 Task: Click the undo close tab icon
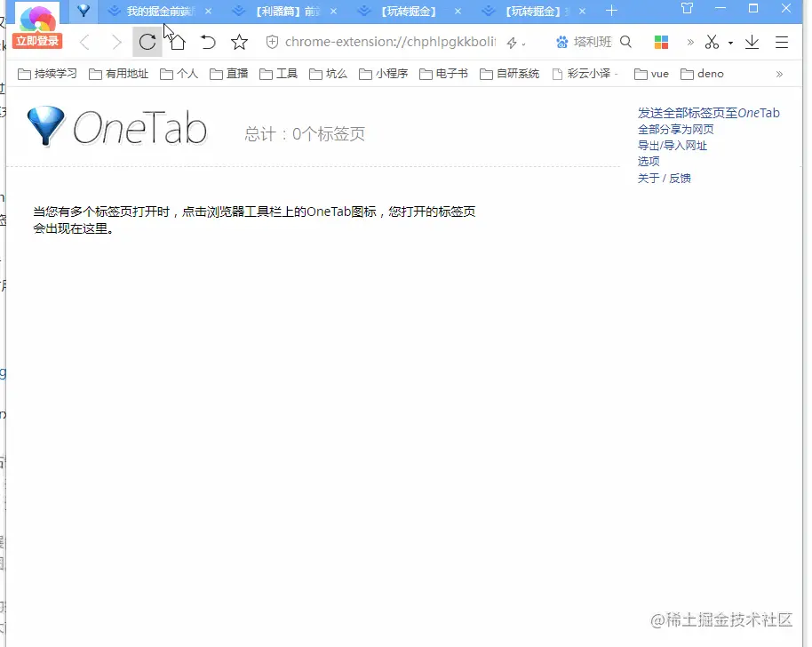(x=208, y=42)
